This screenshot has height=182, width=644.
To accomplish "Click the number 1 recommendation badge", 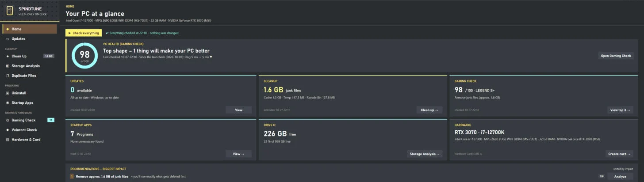I will (x=72, y=176).
